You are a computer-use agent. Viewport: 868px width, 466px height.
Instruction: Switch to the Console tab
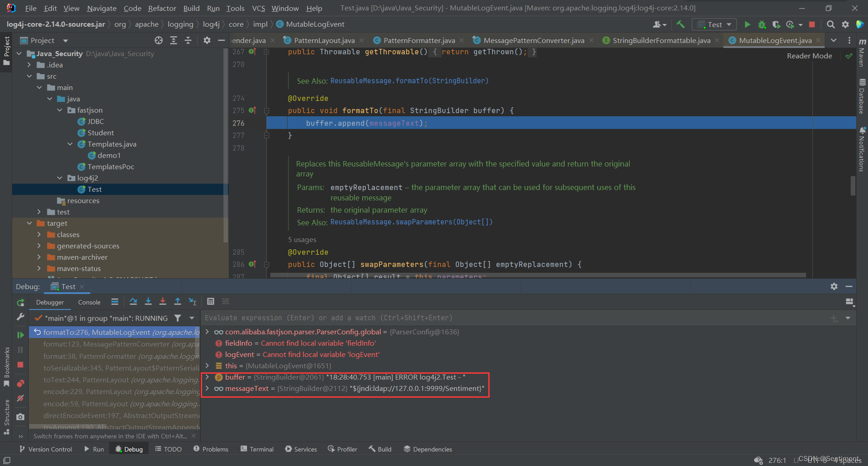pos(89,302)
